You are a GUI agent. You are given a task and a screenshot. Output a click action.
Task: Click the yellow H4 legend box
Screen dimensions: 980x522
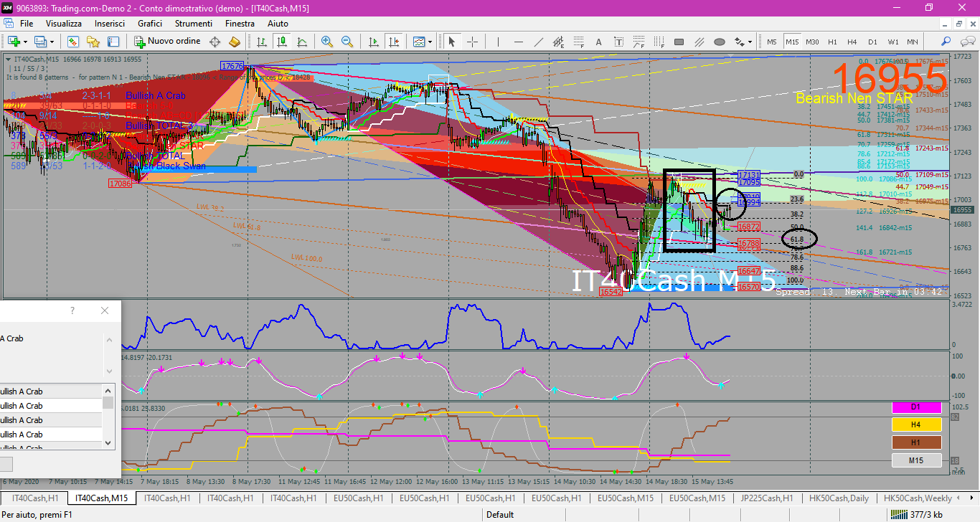916,425
